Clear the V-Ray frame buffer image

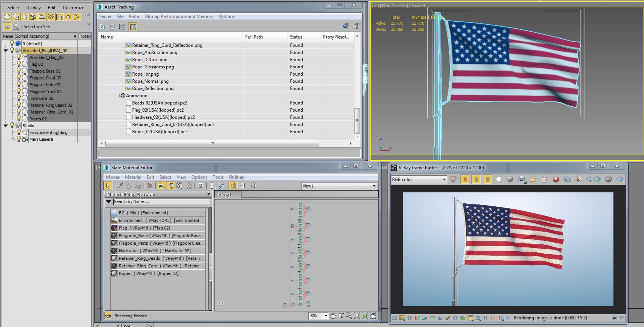click(556, 179)
